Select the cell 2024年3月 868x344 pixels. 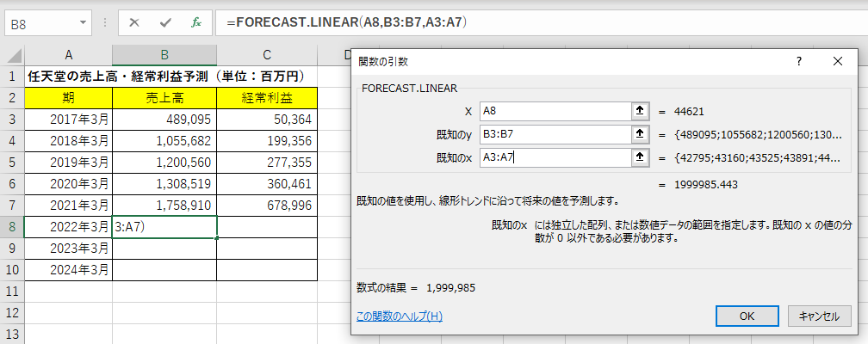tap(69, 270)
